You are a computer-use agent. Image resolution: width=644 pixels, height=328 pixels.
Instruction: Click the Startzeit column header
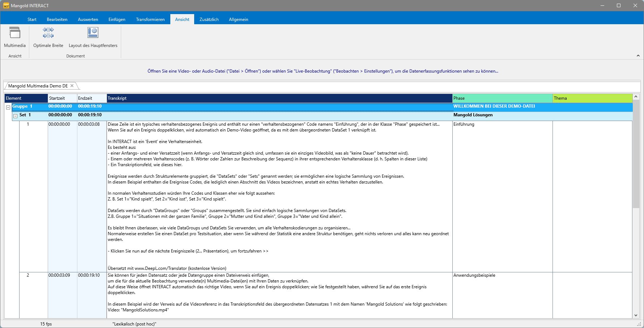(x=63, y=98)
